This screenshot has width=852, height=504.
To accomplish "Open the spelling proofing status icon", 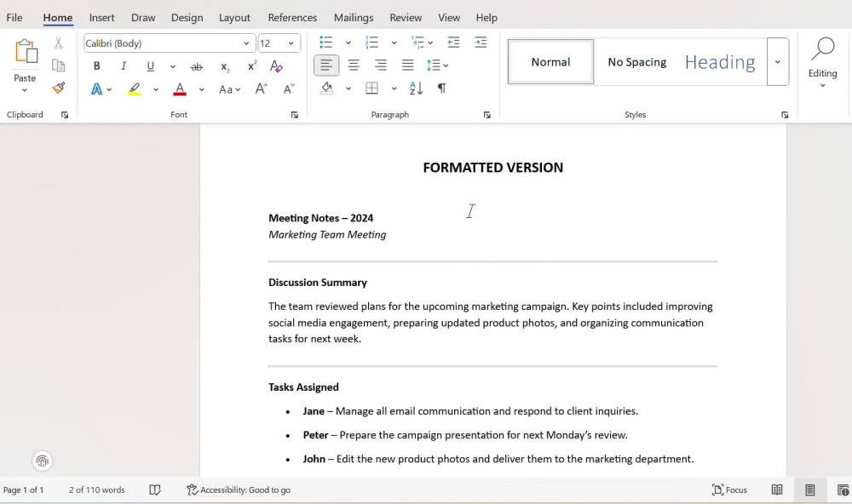I will click(155, 490).
